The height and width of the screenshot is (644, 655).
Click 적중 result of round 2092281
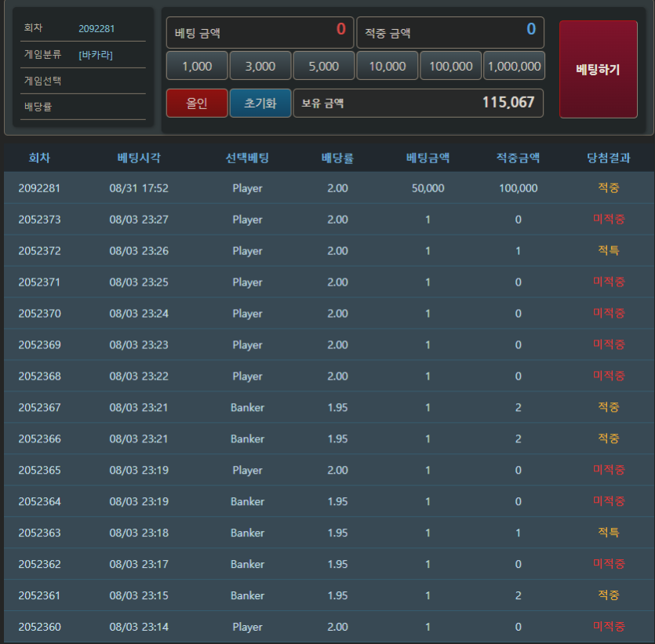609,188
